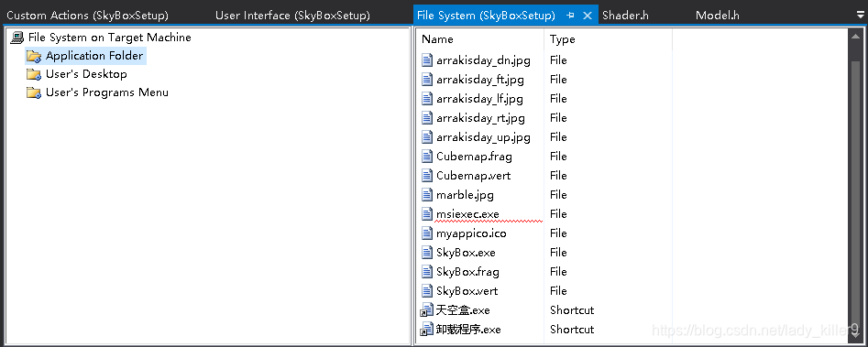Image resolution: width=868 pixels, height=347 pixels.
Task: Click the file icon of arrakisday_up.jpg
Action: pos(427,137)
